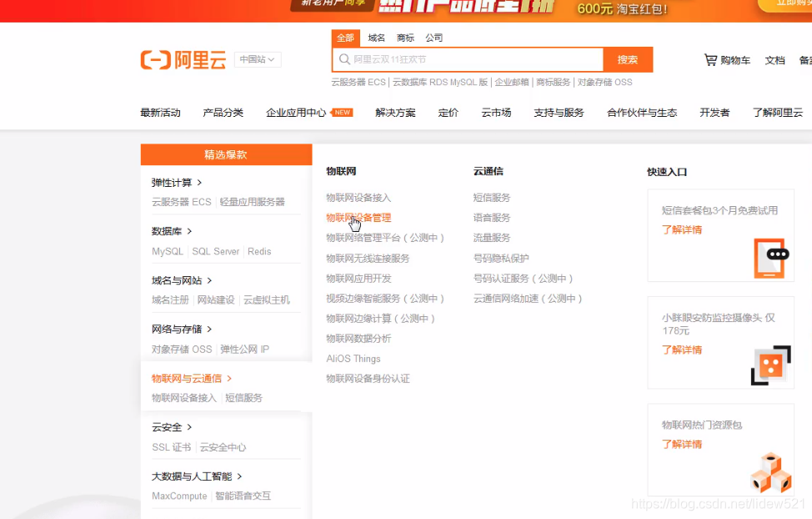This screenshot has height=519, width=812.
Task: Click SQL Server in the sidebar
Action: pyautogui.click(x=215, y=251)
